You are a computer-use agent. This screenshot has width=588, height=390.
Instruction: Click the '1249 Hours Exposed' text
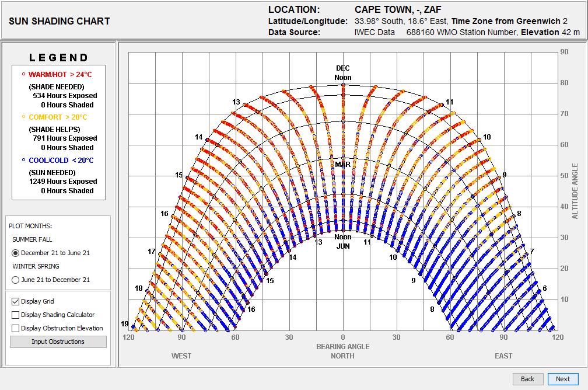[x=63, y=182]
